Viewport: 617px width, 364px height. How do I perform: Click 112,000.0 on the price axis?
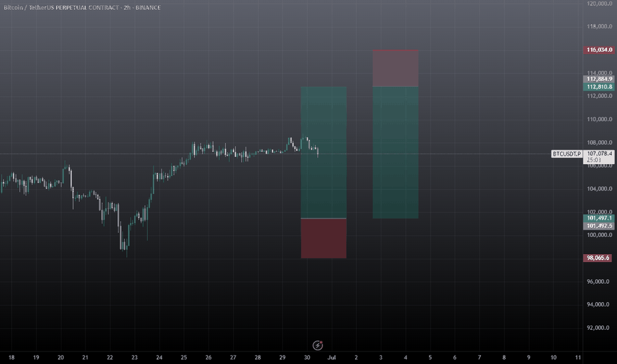click(599, 96)
